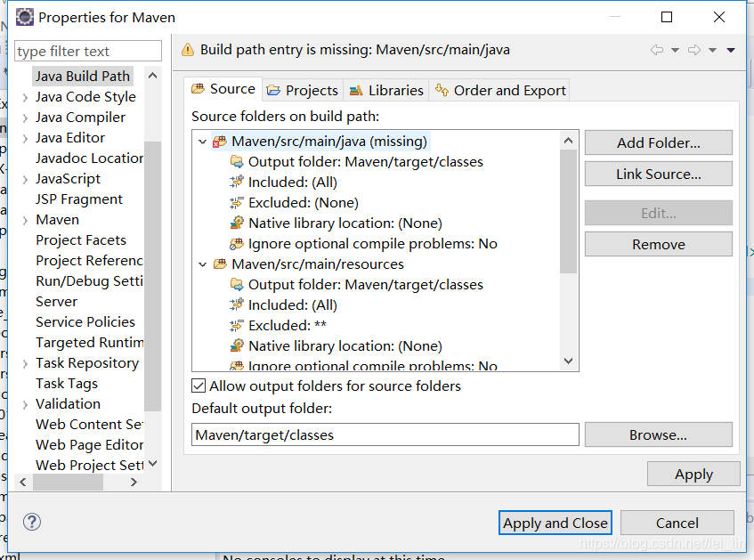The width and height of the screenshot is (754, 560).
Task: Switch to the Source tab
Action: (x=224, y=89)
